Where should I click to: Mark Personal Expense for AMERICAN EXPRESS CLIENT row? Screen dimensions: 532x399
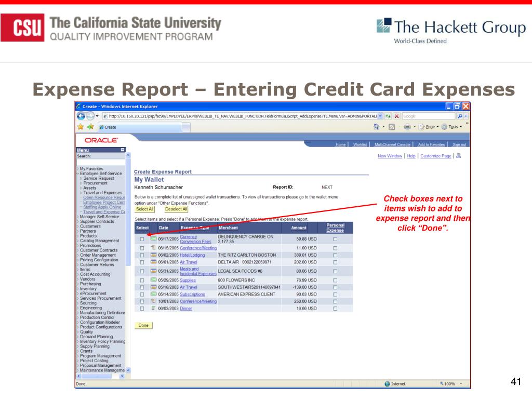335,295
